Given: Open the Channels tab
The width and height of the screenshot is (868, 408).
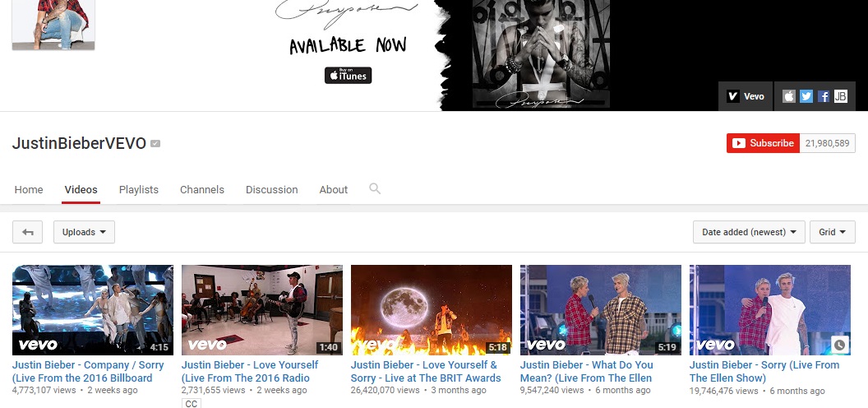Looking at the screenshot, I should coord(202,189).
